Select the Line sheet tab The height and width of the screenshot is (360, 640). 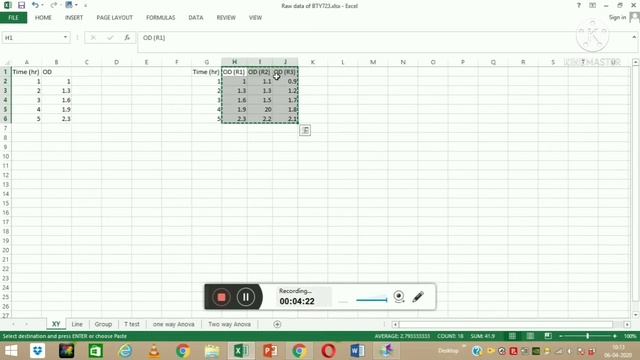77,324
